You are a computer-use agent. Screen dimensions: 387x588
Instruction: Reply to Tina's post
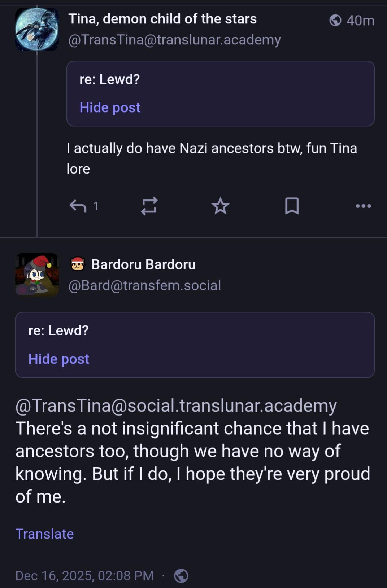pyautogui.click(x=78, y=206)
